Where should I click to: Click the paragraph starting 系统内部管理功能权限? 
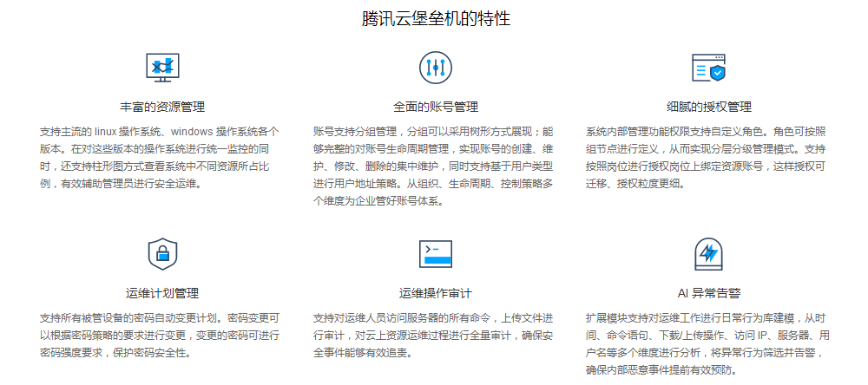pyautogui.click(x=707, y=158)
